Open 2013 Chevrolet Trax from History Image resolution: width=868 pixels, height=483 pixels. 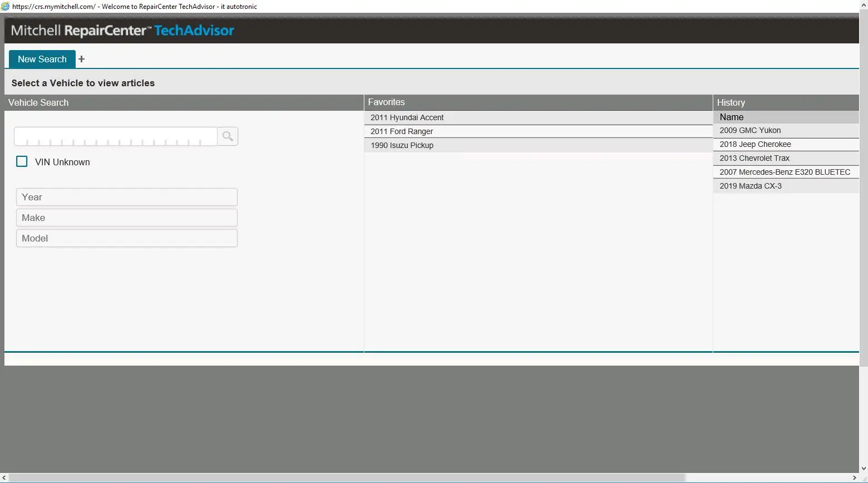tap(786, 158)
